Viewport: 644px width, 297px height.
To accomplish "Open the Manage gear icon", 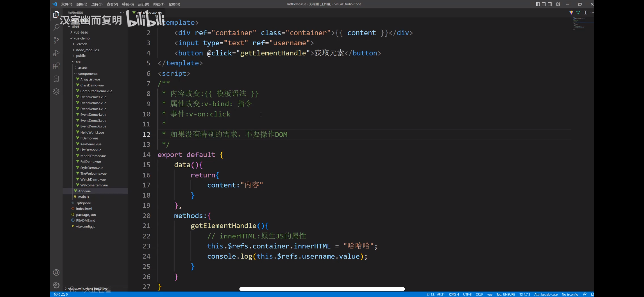I will point(56,285).
